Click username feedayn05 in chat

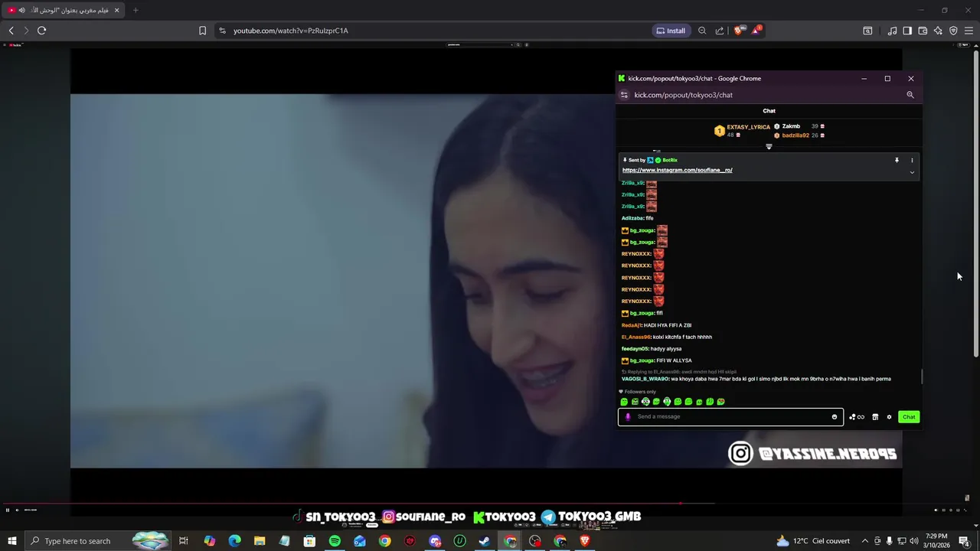click(x=635, y=349)
